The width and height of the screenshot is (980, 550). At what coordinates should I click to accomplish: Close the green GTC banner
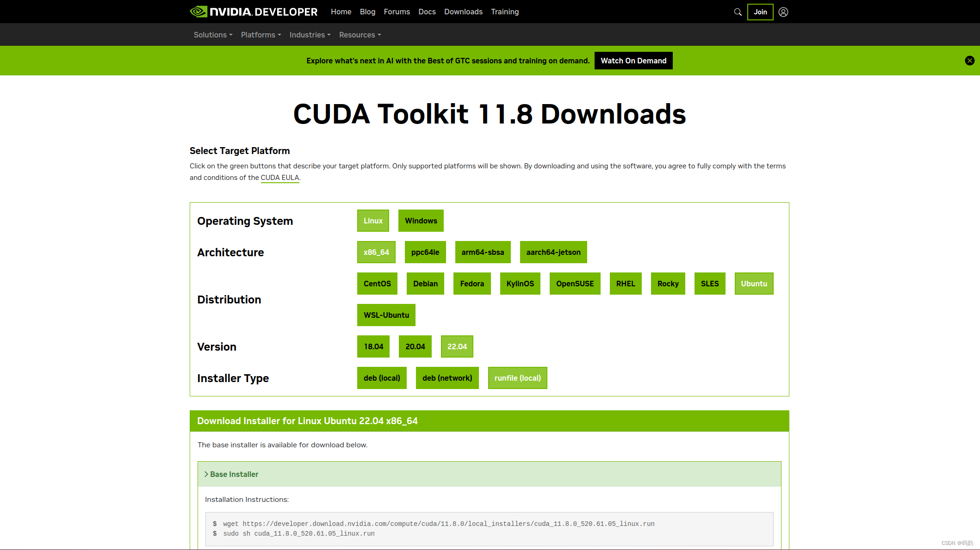coord(970,61)
